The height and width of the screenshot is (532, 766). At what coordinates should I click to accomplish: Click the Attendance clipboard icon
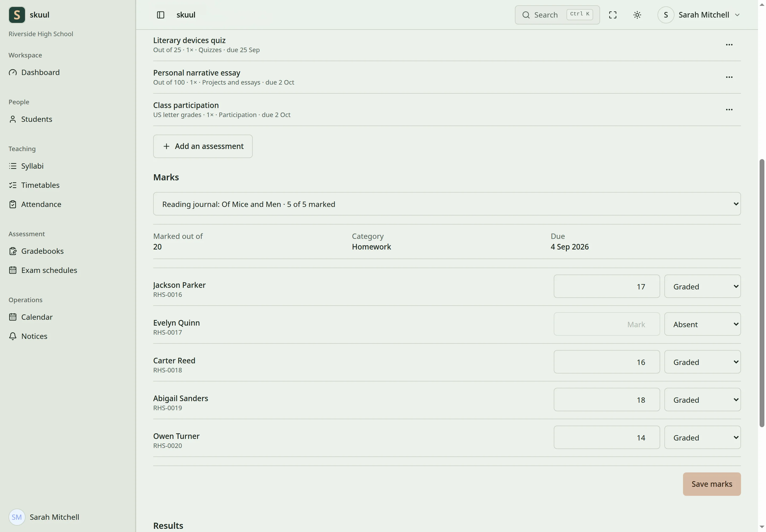13,204
